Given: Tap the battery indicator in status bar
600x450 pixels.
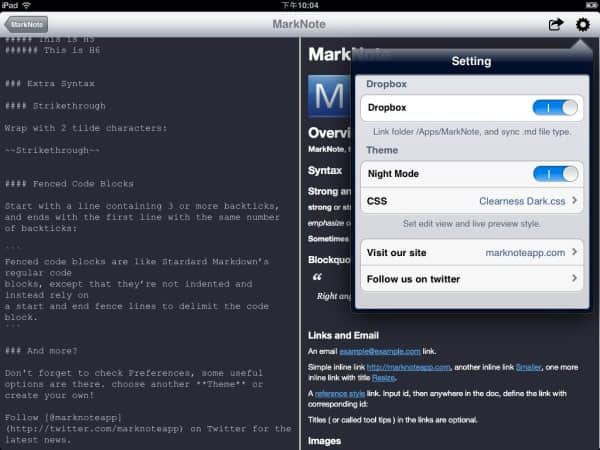Looking at the screenshot, I should pyautogui.click(x=591, y=5).
